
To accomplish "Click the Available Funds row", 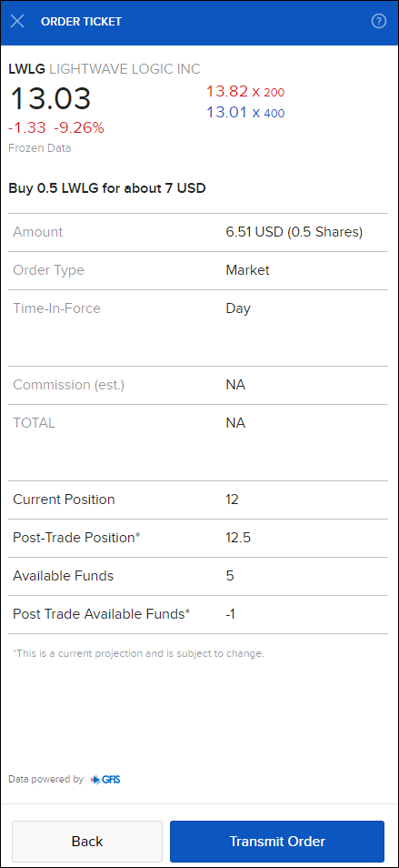I will [x=198, y=576].
